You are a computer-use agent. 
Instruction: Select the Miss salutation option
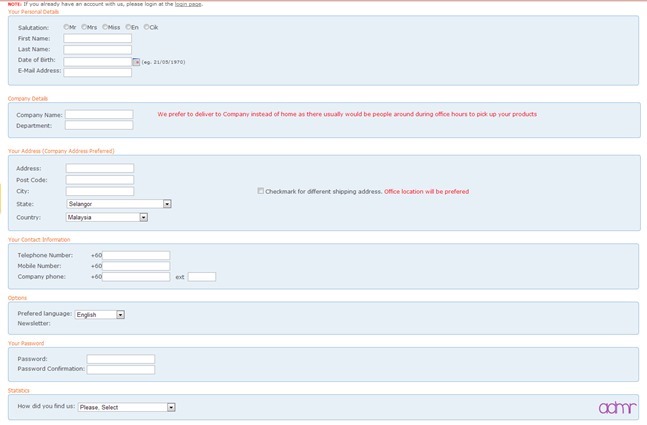(x=105, y=27)
